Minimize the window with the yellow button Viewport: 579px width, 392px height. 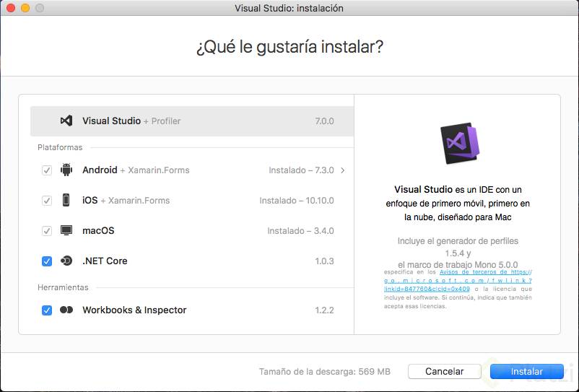coord(25,8)
